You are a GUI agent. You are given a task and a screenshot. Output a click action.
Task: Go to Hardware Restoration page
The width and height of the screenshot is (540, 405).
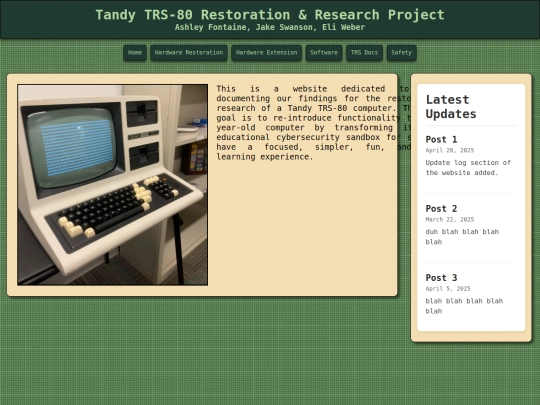click(189, 53)
